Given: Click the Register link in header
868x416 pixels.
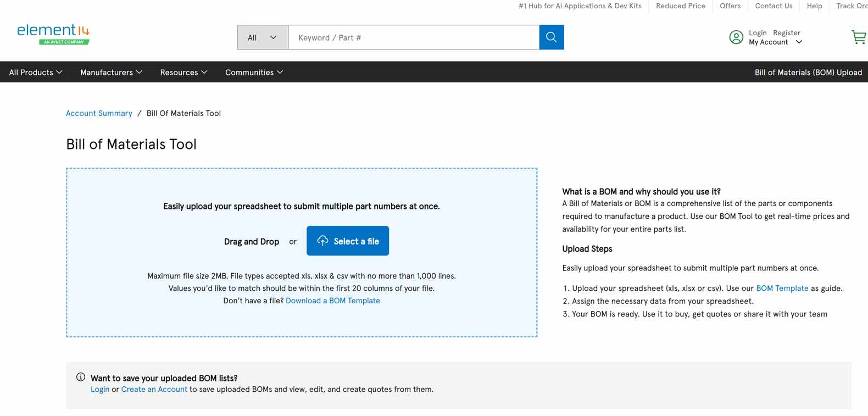Looking at the screenshot, I should click(786, 32).
